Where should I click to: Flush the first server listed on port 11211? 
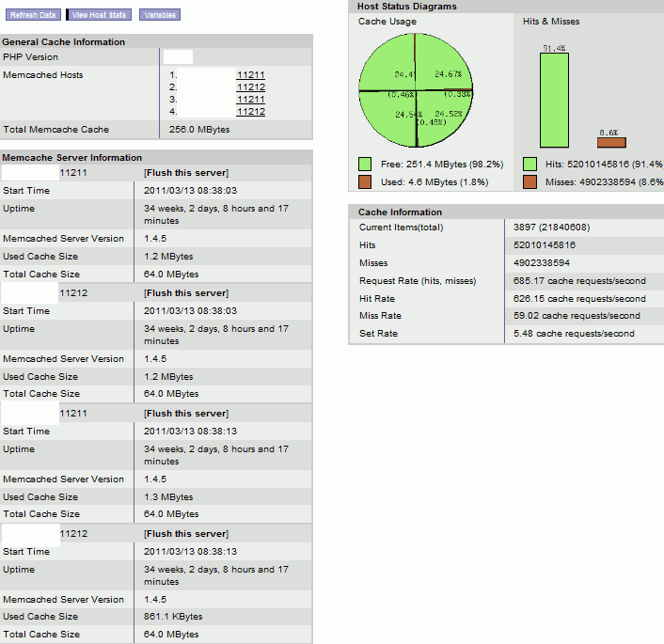(x=186, y=173)
